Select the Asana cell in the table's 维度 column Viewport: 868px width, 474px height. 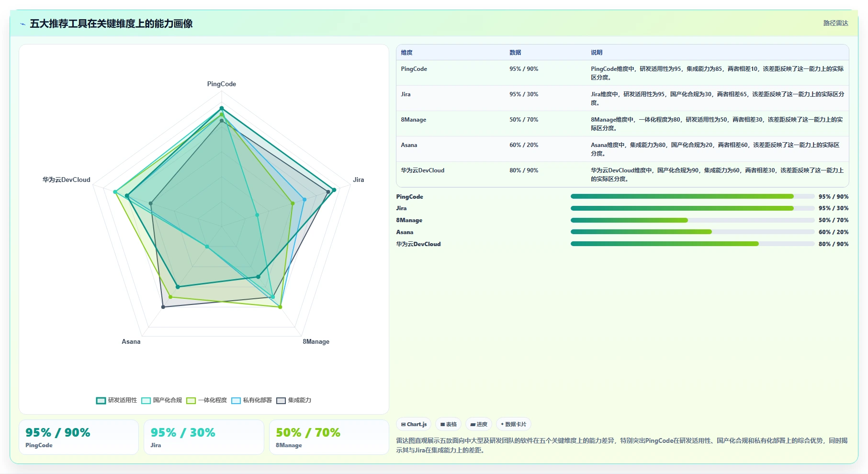(x=409, y=145)
